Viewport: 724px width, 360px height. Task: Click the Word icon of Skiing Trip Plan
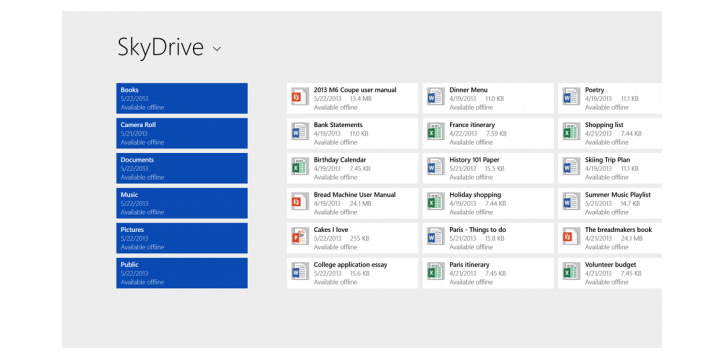571,166
